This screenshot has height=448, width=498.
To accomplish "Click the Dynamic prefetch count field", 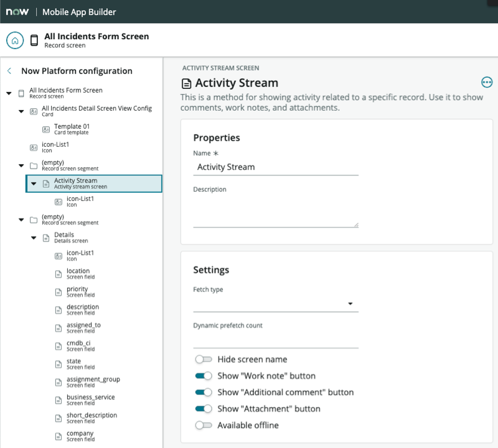I will coord(276,340).
